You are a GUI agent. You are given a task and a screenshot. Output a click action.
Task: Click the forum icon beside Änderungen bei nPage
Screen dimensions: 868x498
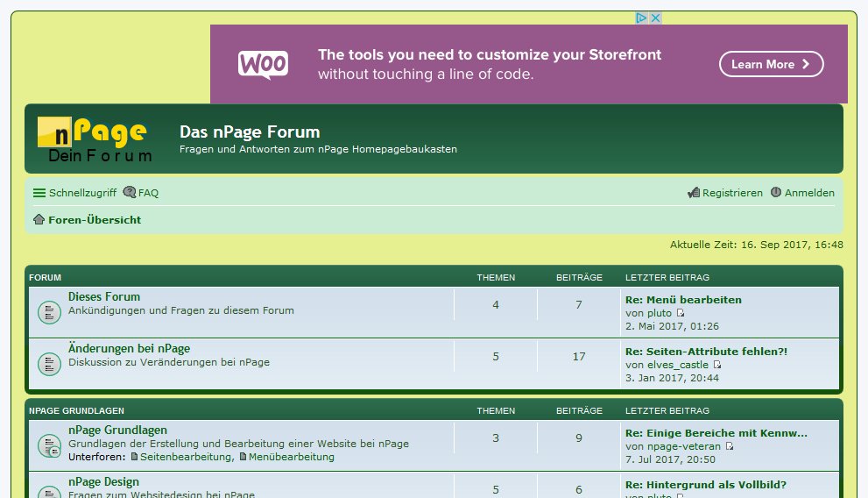pyautogui.click(x=49, y=363)
